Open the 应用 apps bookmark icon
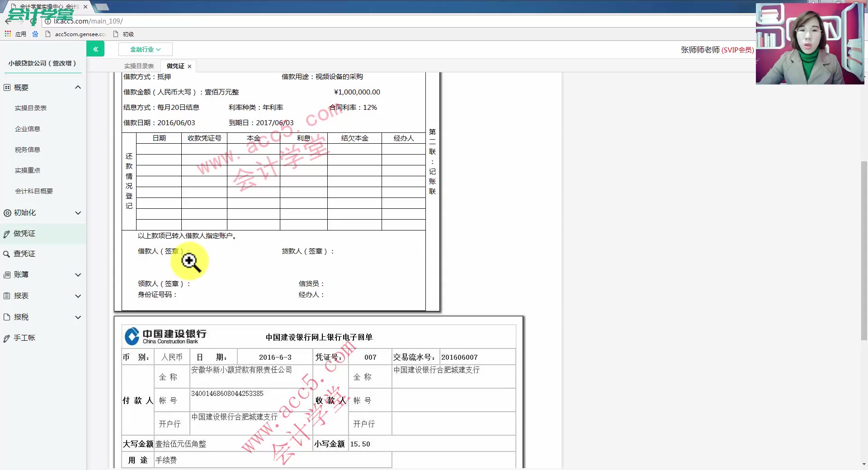The width and height of the screenshot is (868, 470). click(8, 34)
